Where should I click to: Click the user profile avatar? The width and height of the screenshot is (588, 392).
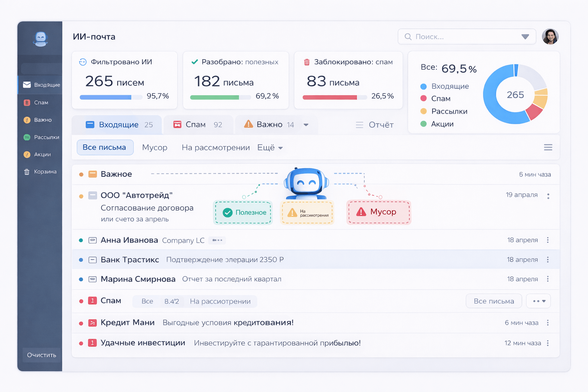tap(550, 37)
